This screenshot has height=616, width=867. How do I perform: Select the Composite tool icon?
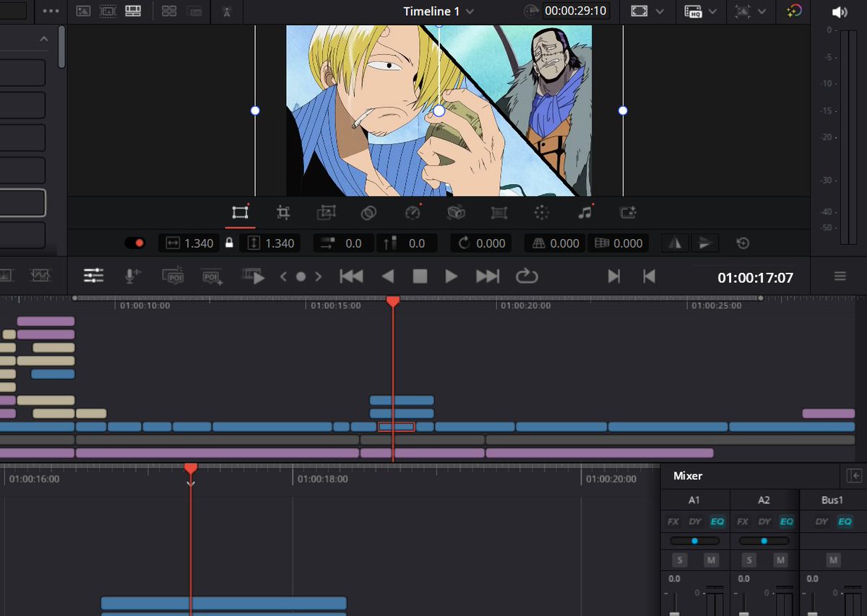pos(369,212)
